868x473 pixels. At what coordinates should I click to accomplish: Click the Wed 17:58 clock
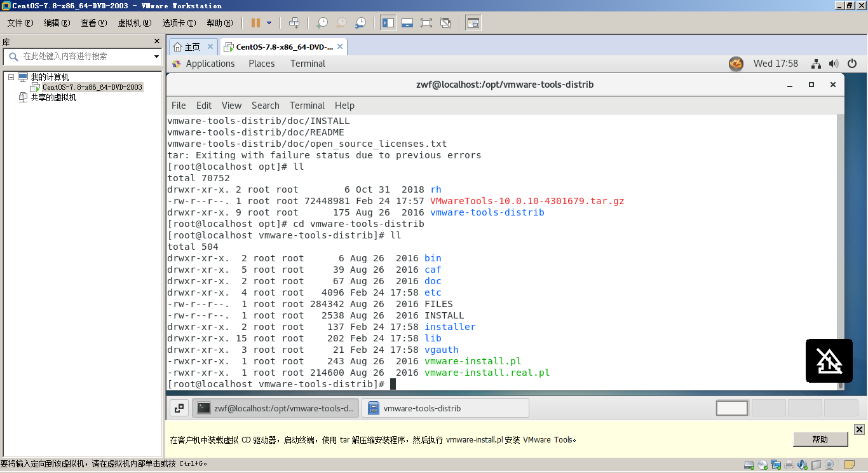coord(776,64)
